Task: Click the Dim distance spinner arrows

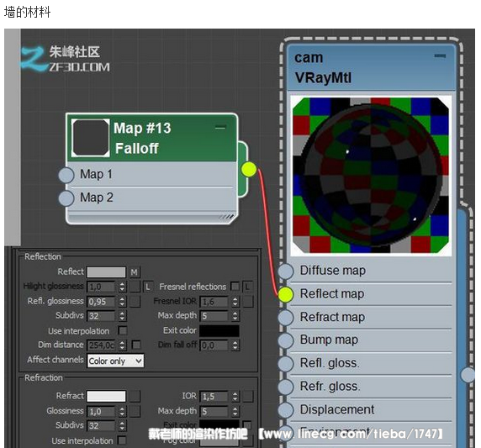Action: pos(122,345)
